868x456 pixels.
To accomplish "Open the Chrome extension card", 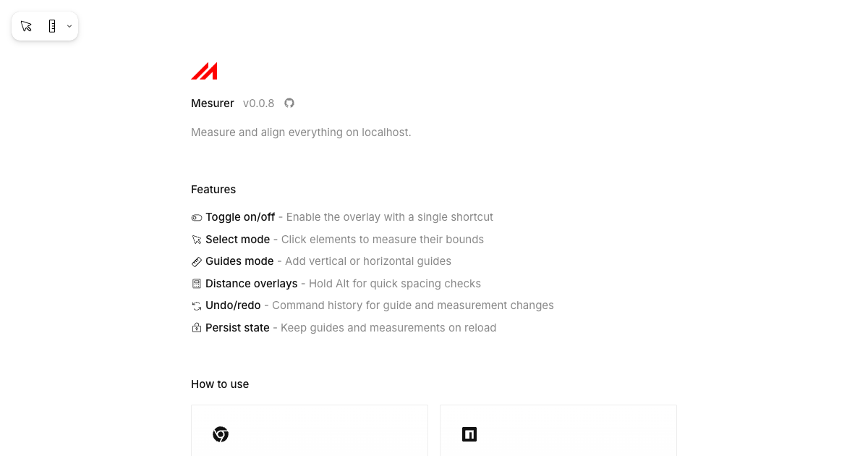I will [x=310, y=431].
